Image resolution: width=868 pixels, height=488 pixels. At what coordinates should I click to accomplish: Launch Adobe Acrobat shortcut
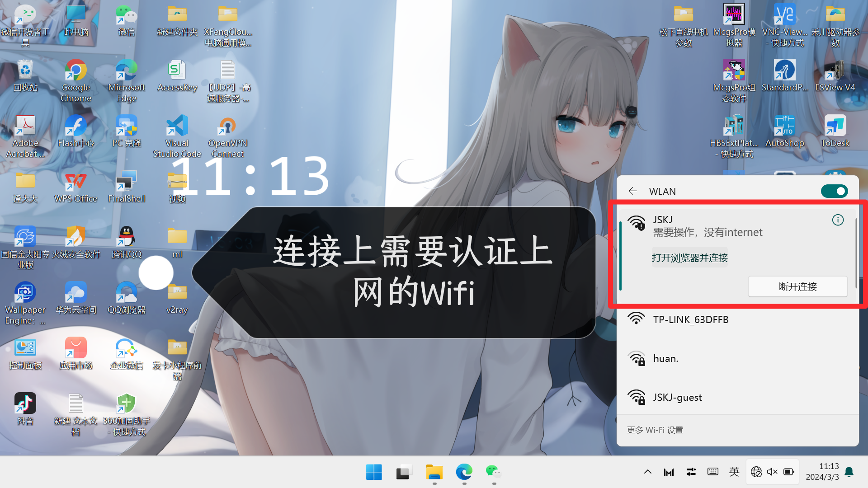tap(25, 136)
